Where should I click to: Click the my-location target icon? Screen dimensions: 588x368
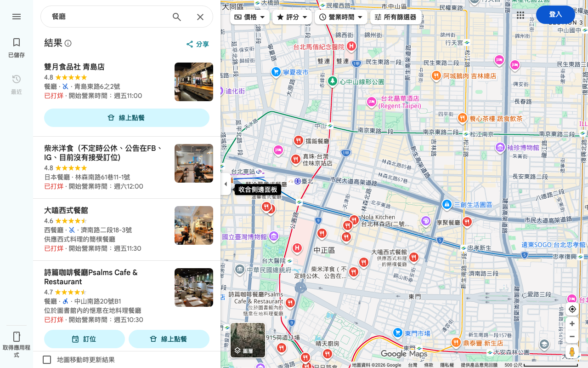click(x=572, y=309)
